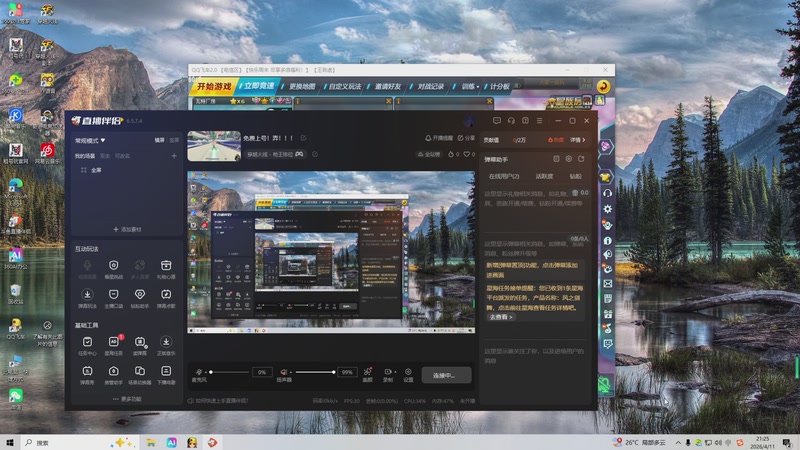800x450 pixels.
Task: Open File Explorer from taskbar
Action: pyautogui.click(x=151, y=442)
